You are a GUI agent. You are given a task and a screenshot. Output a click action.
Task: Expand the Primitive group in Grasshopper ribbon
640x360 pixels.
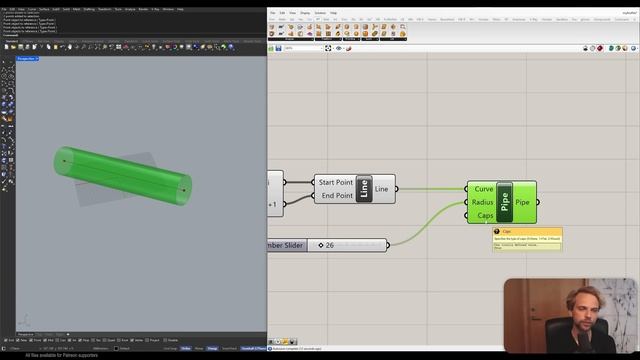click(351, 39)
